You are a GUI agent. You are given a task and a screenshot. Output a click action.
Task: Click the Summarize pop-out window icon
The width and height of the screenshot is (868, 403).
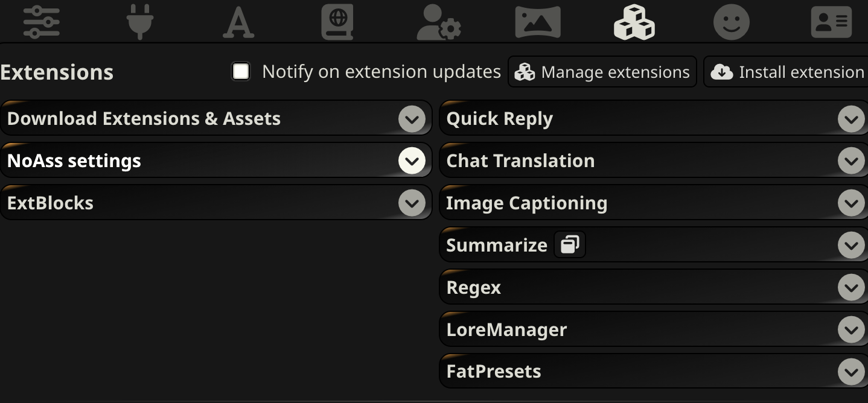click(569, 245)
